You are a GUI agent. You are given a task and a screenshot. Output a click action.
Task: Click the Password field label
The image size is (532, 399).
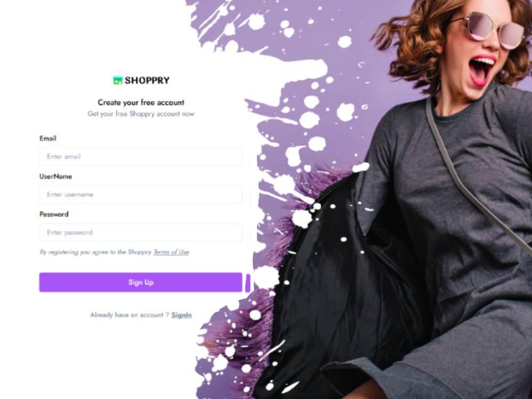54,214
